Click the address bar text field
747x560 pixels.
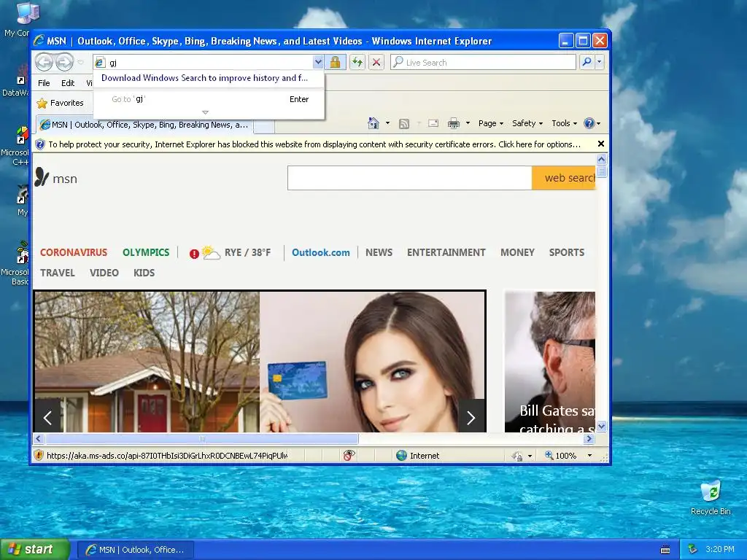pyautogui.click(x=209, y=63)
